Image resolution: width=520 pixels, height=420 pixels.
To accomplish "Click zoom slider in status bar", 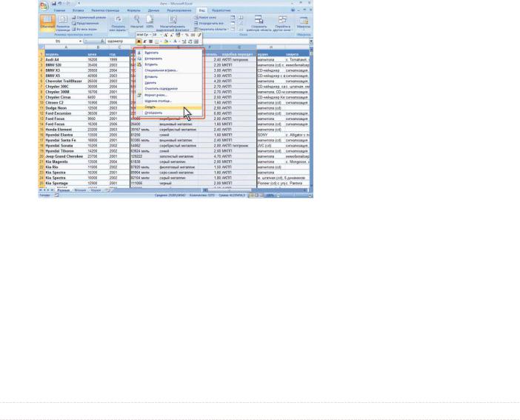I will coord(293,196).
